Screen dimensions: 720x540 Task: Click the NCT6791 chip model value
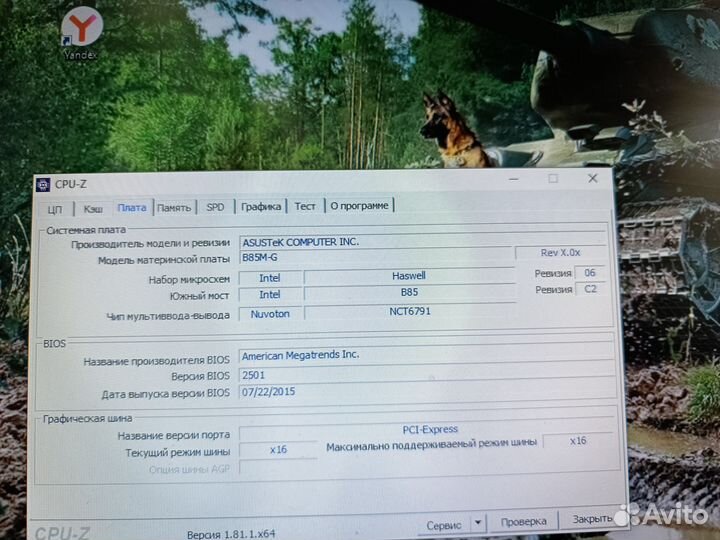pyautogui.click(x=410, y=311)
